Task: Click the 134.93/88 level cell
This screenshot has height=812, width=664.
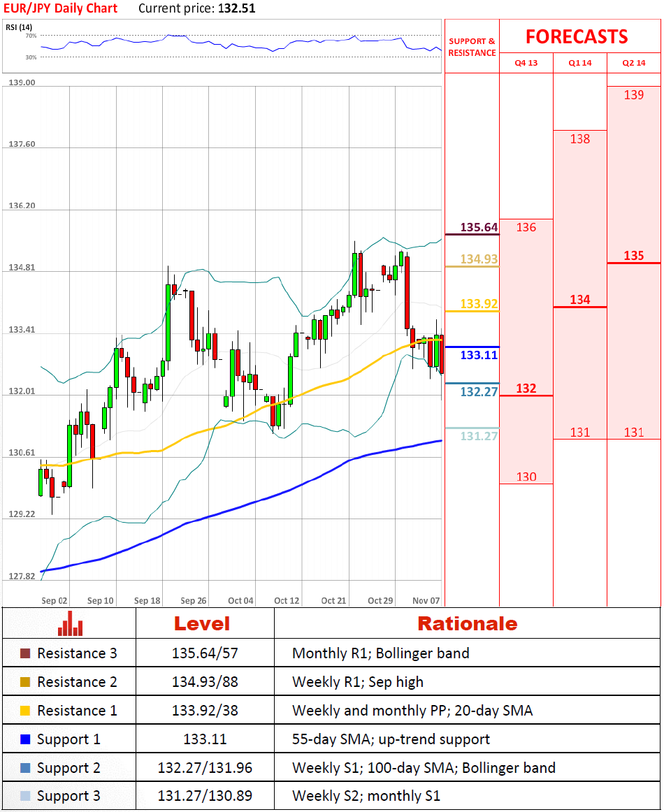Action: pyautogui.click(x=205, y=681)
